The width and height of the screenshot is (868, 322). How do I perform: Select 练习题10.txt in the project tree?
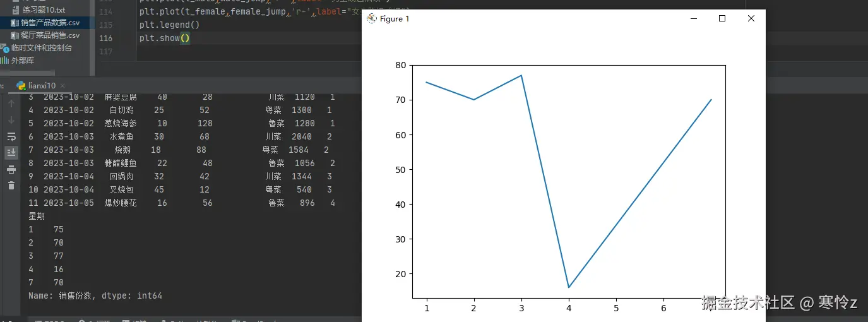[x=44, y=10]
